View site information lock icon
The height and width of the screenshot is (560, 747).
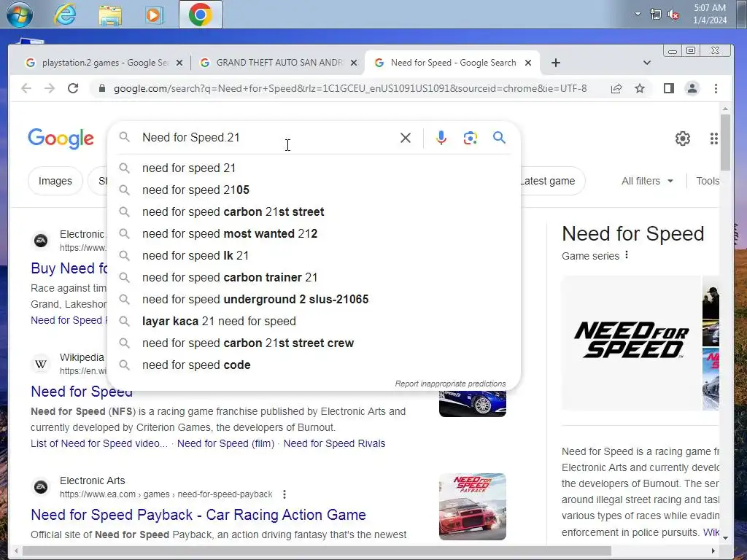[101, 88]
